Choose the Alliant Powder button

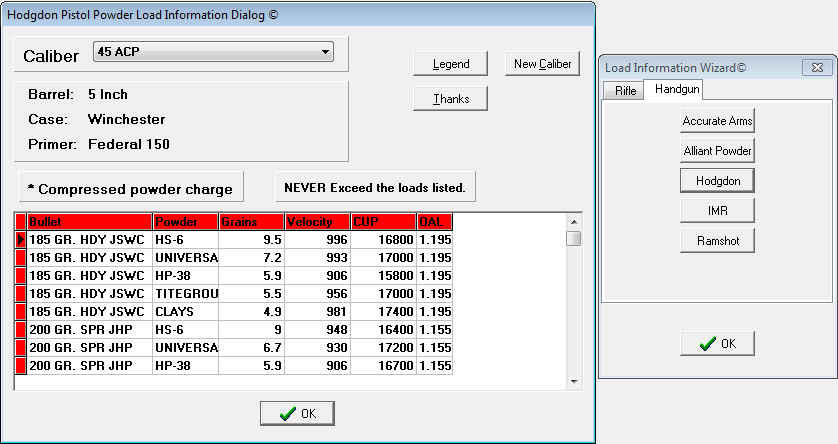717,151
